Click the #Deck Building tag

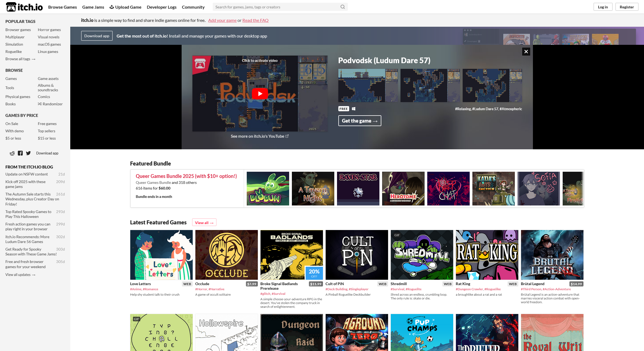pyautogui.click(x=336, y=289)
